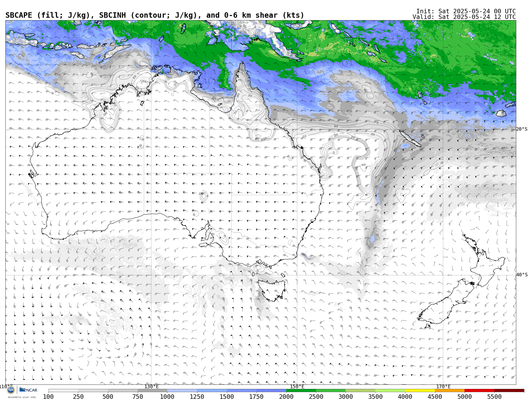532x400 pixels.
Task: Open the ensemble.ucar.edu link text
Action: (x=22, y=397)
